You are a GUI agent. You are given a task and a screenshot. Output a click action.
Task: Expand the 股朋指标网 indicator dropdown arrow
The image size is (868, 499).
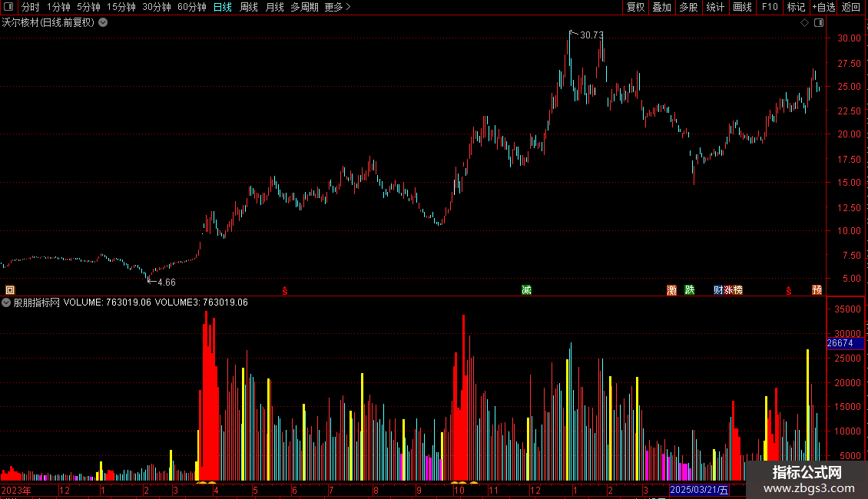tap(6, 302)
